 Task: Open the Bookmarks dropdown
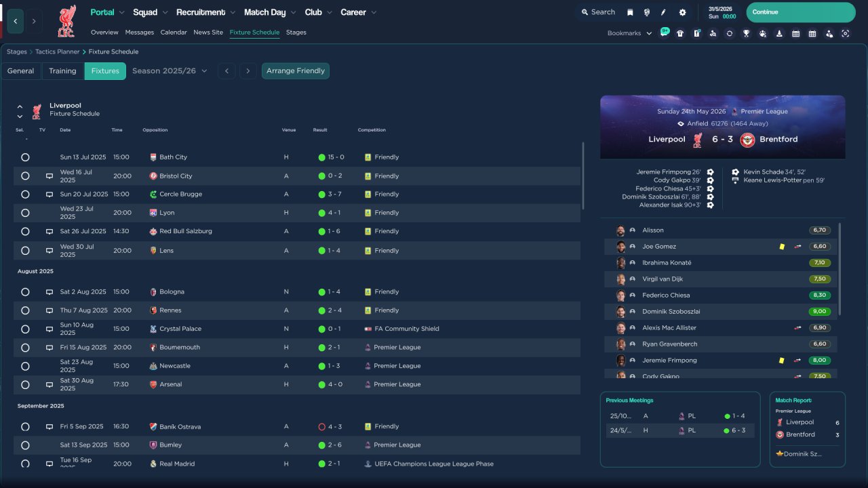tap(629, 33)
